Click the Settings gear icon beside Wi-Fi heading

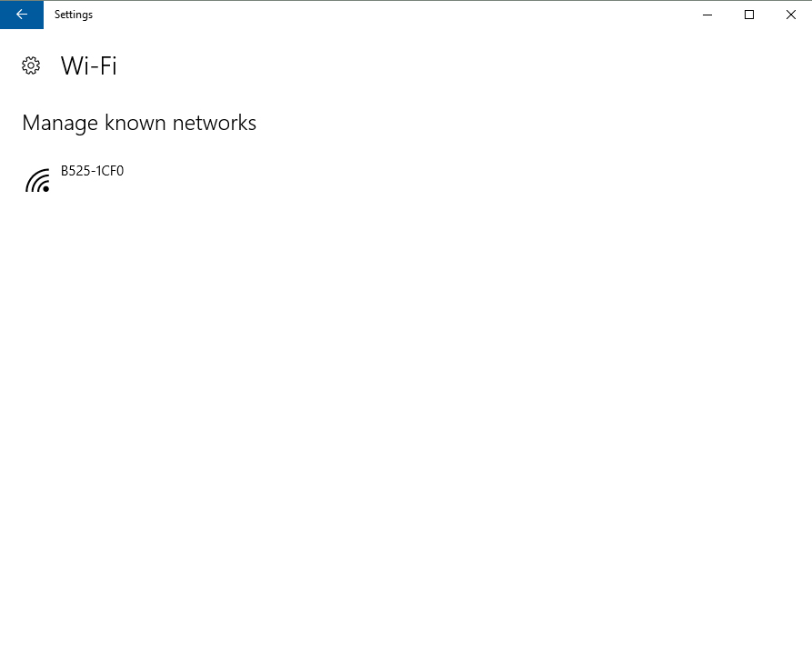(31, 65)
